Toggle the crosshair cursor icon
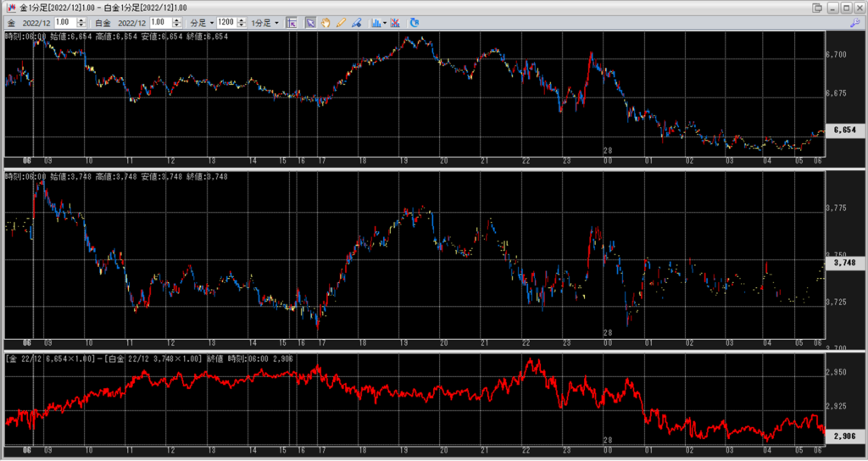 pos(292,22)
